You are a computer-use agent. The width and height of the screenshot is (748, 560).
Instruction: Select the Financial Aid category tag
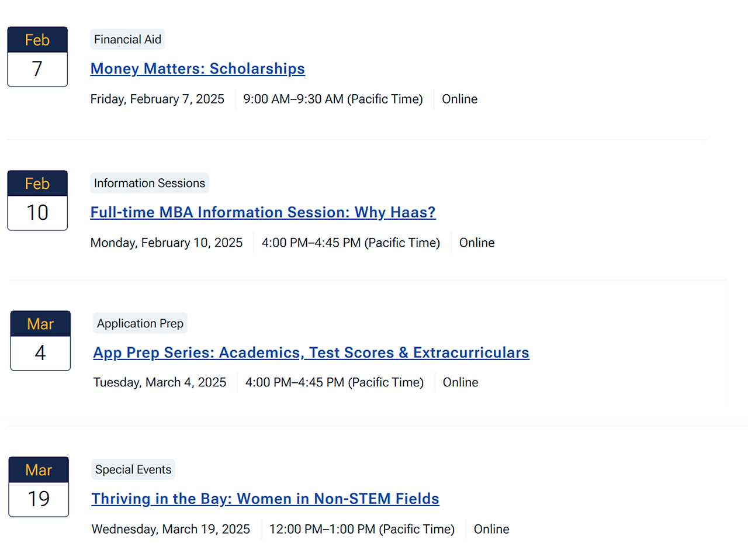tap(127, 40)
